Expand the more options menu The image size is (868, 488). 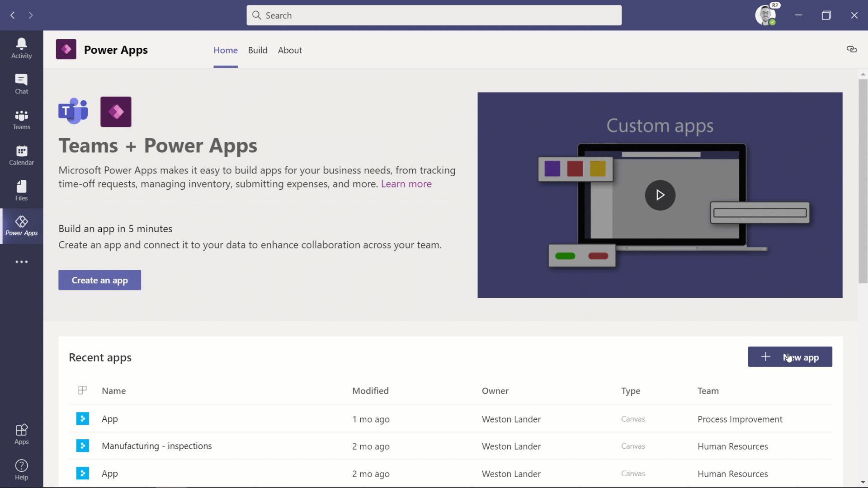click(21, 262)
